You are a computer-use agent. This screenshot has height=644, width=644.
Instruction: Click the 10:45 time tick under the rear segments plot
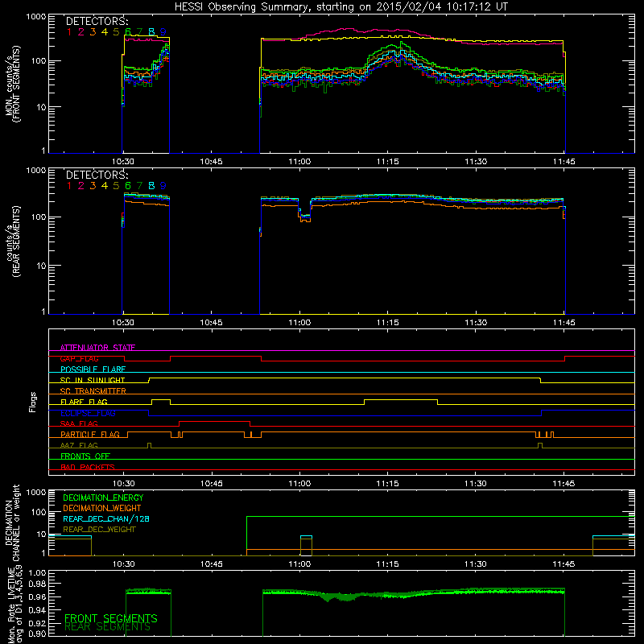[211, 323]
